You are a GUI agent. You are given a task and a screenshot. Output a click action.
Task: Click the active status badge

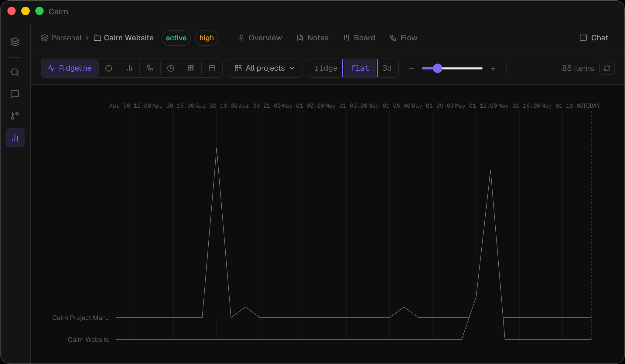coord(176,38)
